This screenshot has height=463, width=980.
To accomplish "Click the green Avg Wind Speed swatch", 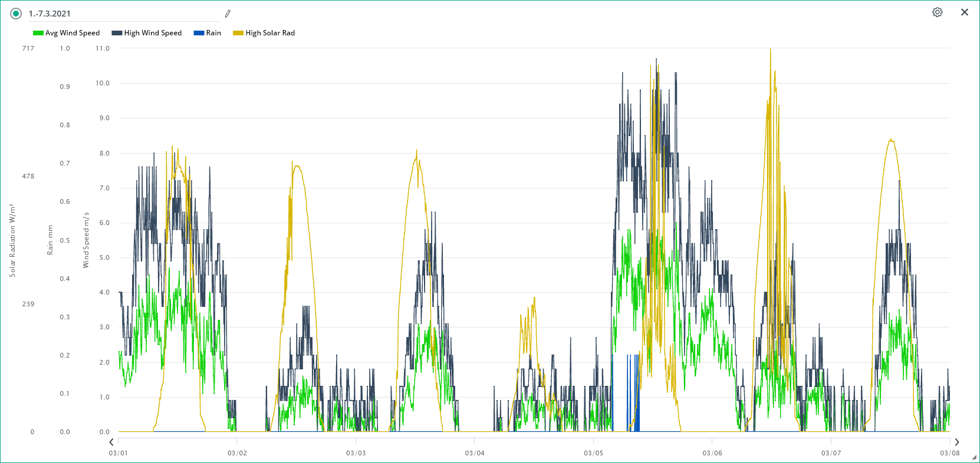I will pos(38,33).
